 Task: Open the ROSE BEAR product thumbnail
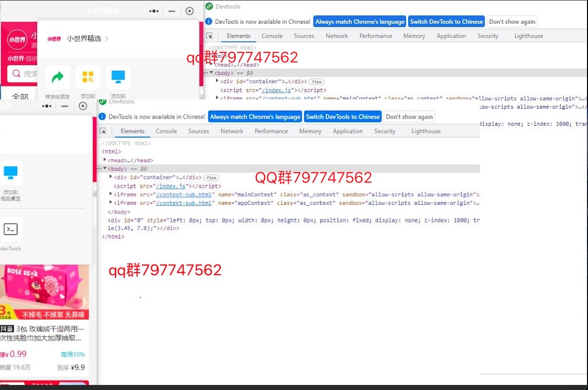(x=44, y=292)
